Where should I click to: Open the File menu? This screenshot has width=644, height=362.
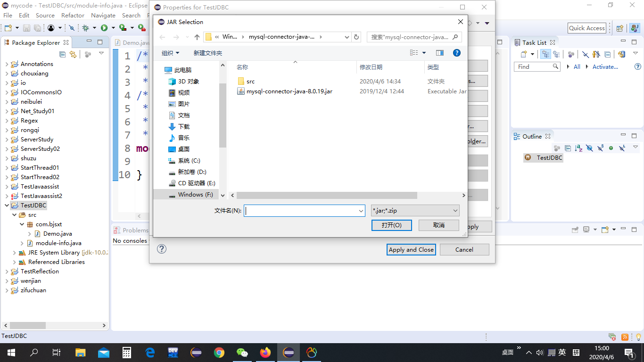click(8, 15)
